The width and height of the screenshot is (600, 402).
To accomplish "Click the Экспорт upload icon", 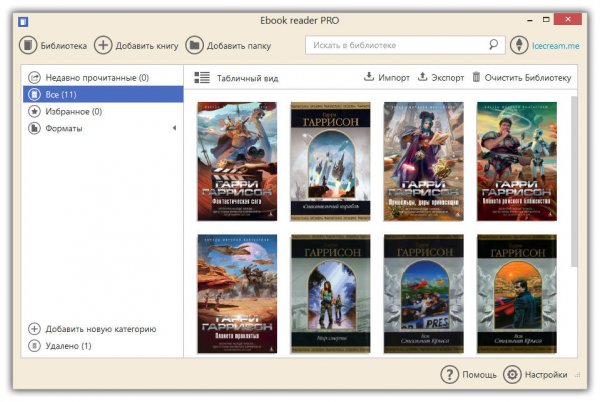I will click(422, 77).
